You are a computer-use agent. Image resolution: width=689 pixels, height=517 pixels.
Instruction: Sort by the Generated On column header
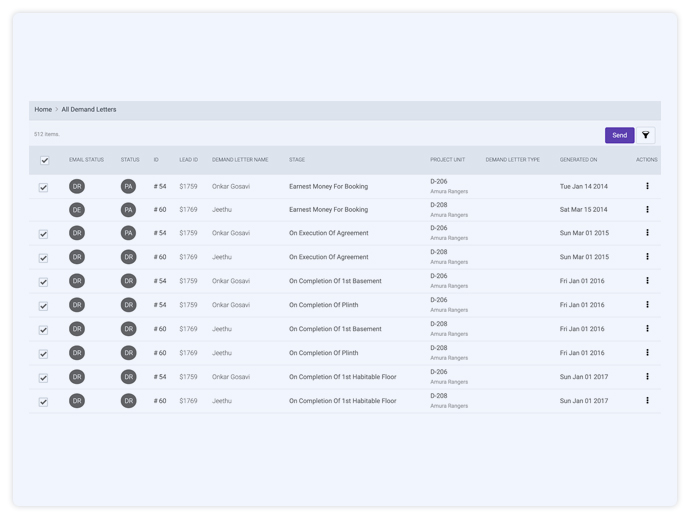click(578, 160)
